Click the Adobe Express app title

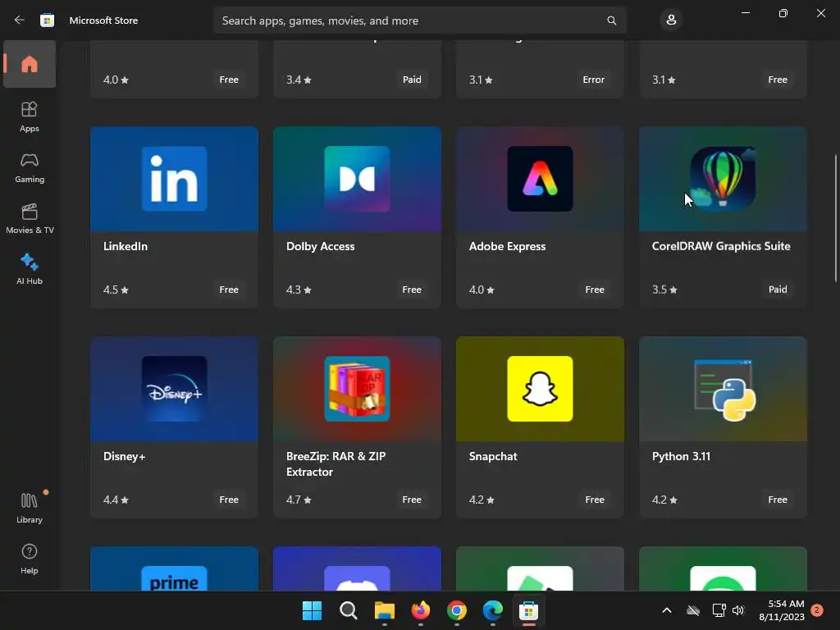(507, 246)
